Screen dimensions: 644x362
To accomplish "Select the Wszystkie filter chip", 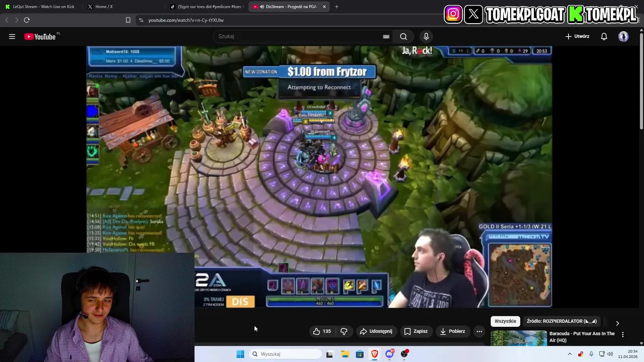I will click(505, 321).
